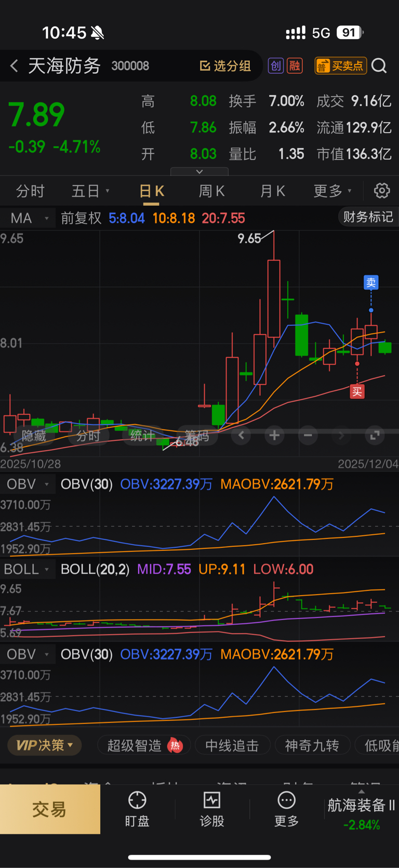The image size is (399, 868).
Task: Tap 隐藏 in the chart toolbar
Action: click(x=34, y=436)
